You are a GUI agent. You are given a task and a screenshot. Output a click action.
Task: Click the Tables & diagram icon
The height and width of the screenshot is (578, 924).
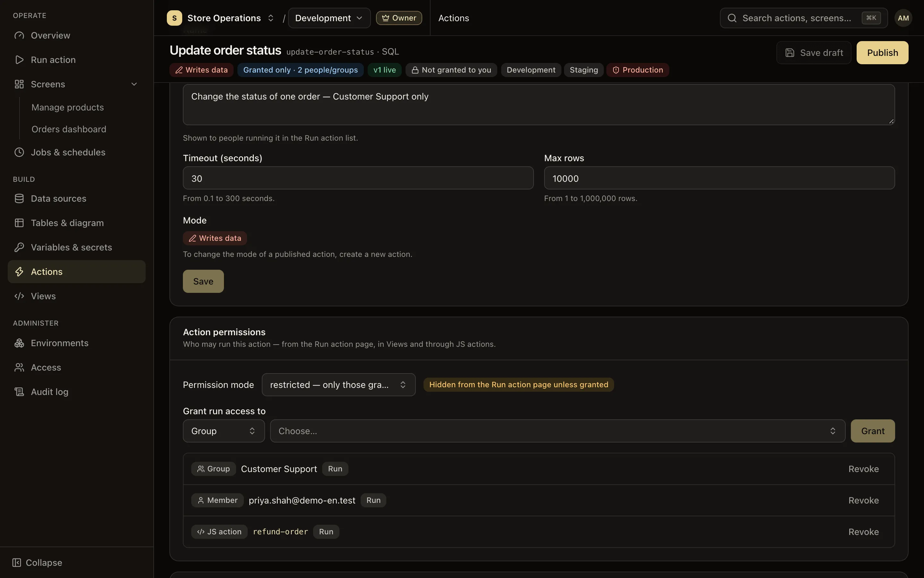(19, 223)
